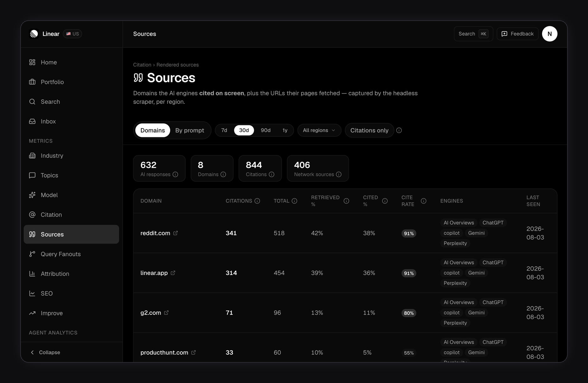This screenshot has height=383, width=588.
Task: Open linear.app external link icon
Action: (x=173, y=273)
